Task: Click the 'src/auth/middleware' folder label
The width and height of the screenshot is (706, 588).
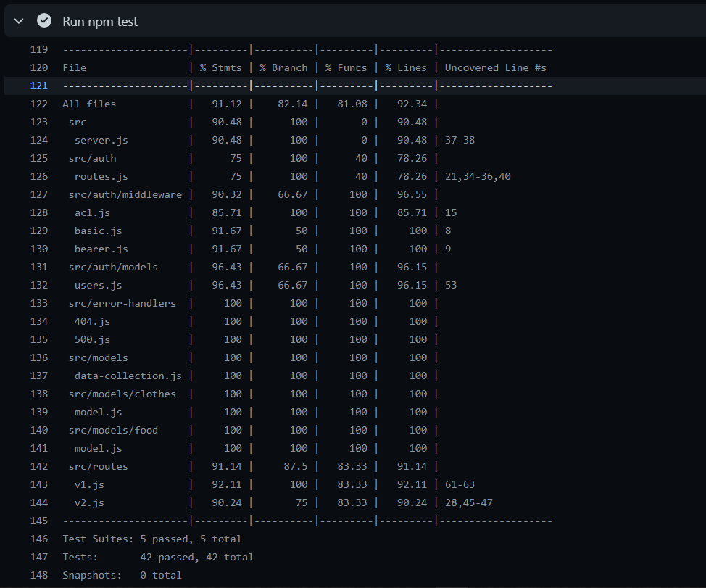Action: pyautogui.click(x=125, y=194)
